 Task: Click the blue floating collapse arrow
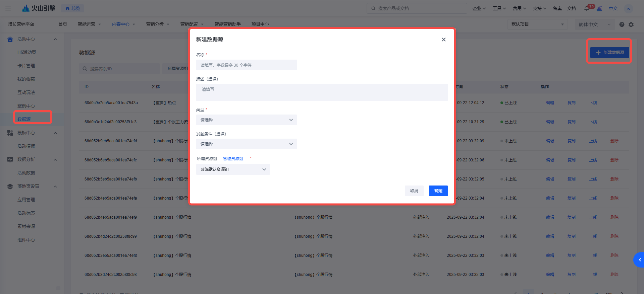coord(639,260)
